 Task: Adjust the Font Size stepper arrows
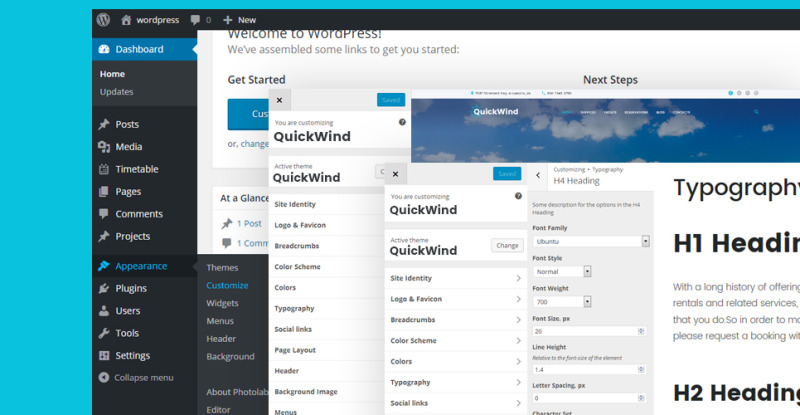point(641,331)
